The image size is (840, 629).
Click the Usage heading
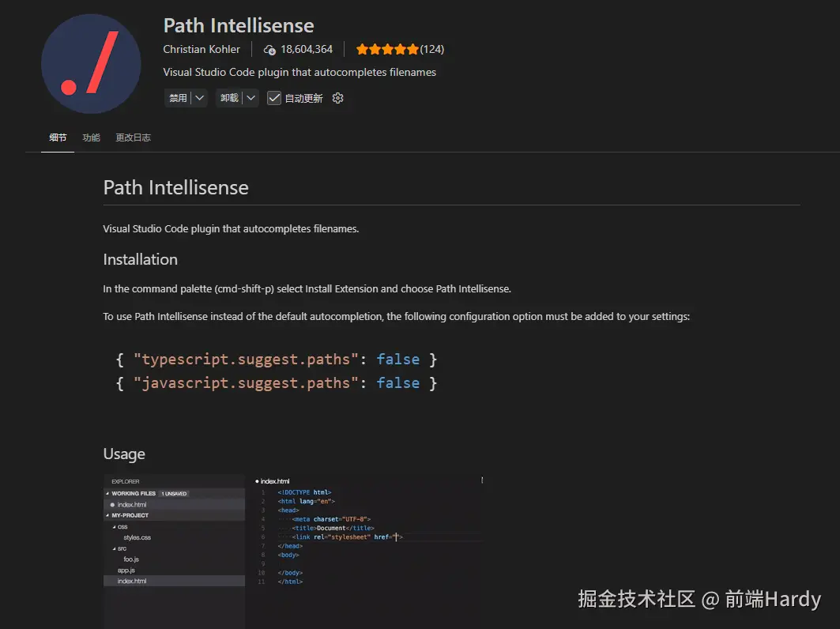(124, 454)
